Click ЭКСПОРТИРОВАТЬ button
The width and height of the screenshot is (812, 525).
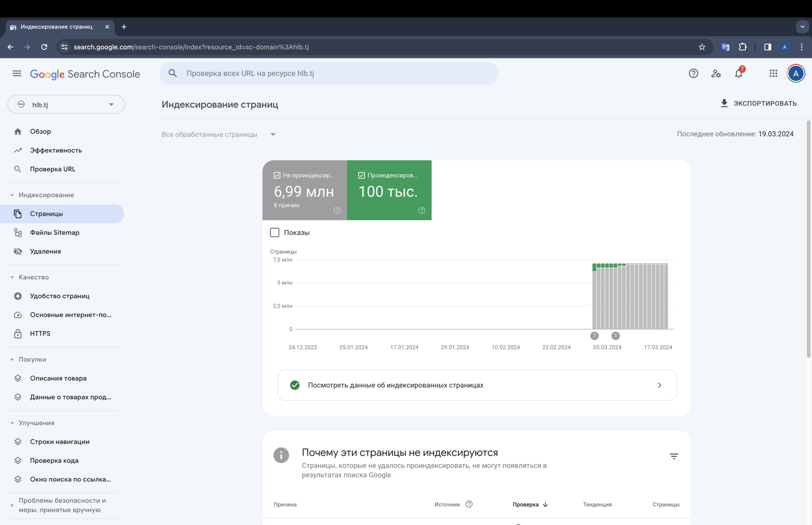coord(758,103)
